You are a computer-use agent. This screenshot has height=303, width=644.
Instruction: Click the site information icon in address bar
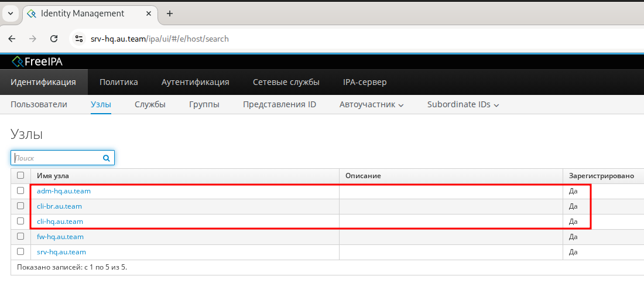[x=79, y=39]
